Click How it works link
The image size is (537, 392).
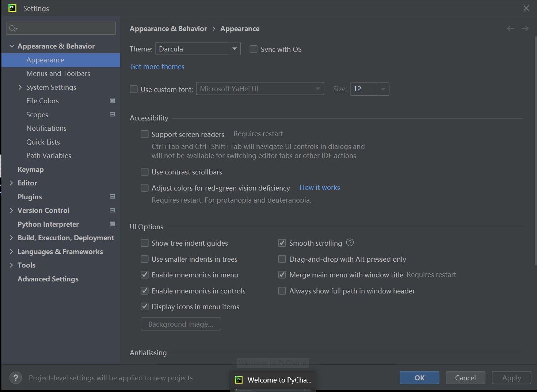(320, 187)
